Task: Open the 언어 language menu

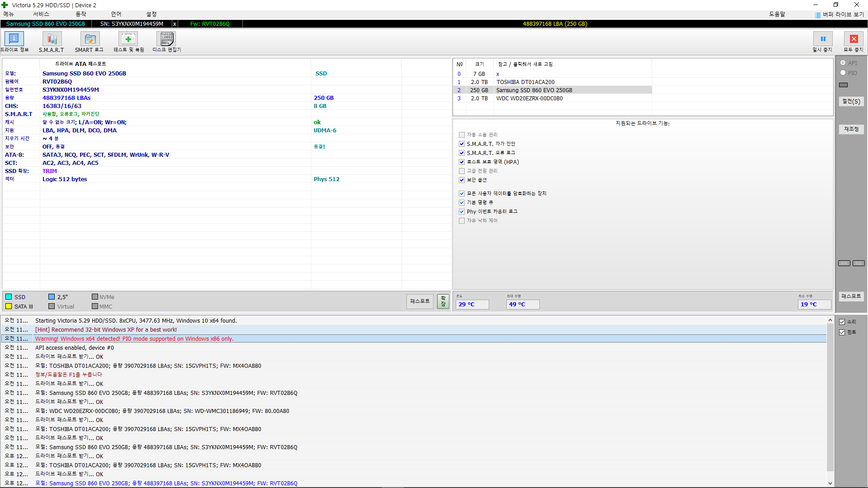Action: (x=116, y=14)
